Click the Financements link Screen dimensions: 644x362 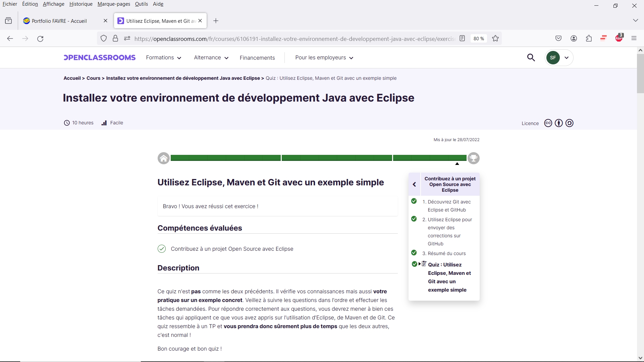coord(257,58)
